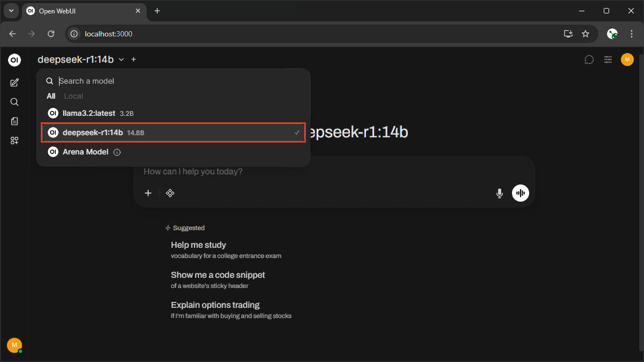
Task: Select llama3.2:latest model
Action: (173, 113)
